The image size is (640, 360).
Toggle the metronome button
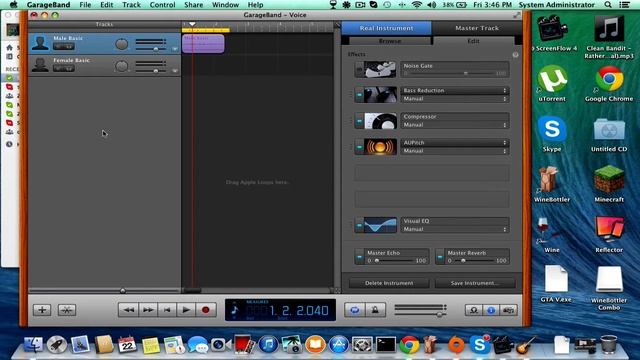[x=375, y=310]
